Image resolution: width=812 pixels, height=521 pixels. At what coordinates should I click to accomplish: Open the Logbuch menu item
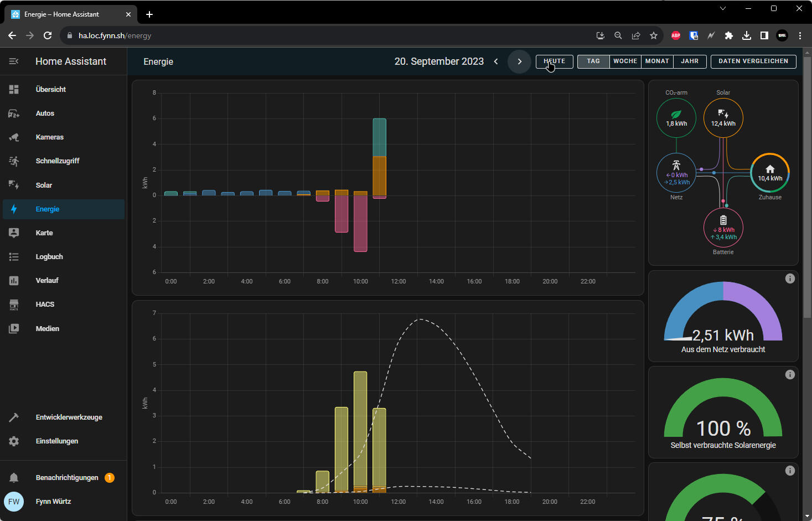click(x=49, y=256)
